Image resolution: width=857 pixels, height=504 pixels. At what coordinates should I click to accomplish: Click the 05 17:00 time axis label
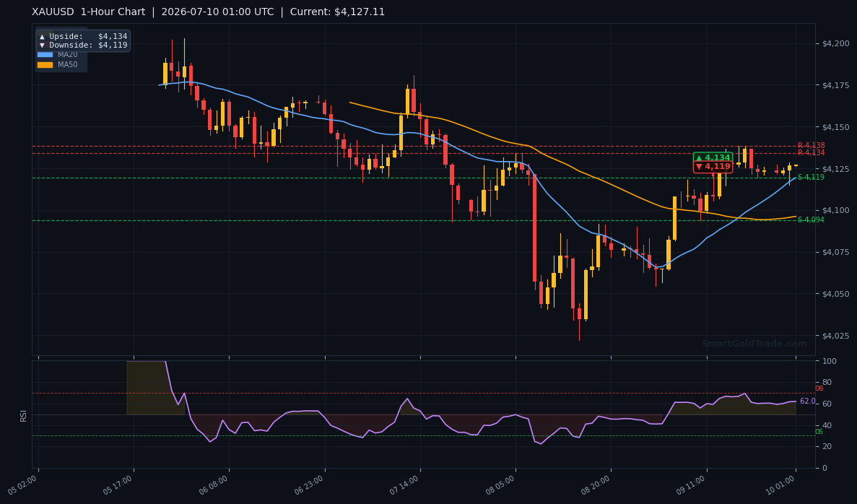(118, 485)
